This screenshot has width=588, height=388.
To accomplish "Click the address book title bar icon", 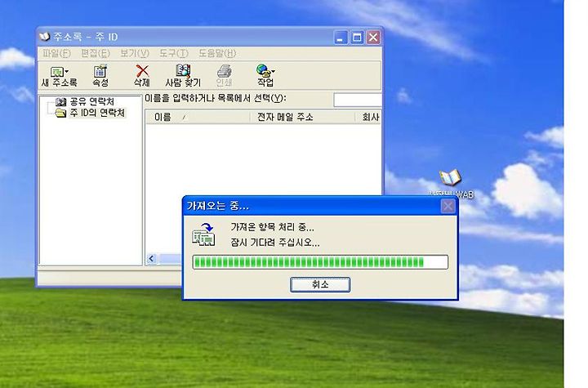I will [x=44, y=37].
